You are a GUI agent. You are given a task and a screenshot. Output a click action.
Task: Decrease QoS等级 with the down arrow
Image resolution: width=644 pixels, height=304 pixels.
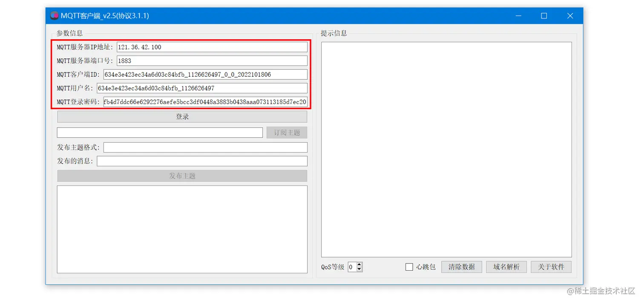[359, 269]
